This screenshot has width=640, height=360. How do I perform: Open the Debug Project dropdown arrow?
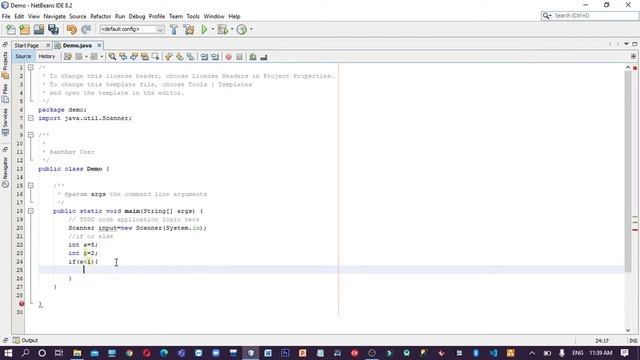point(232,29)
